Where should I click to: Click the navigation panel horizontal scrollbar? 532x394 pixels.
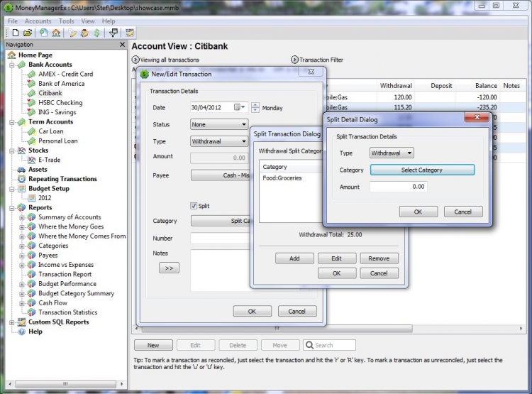(65, 384)
